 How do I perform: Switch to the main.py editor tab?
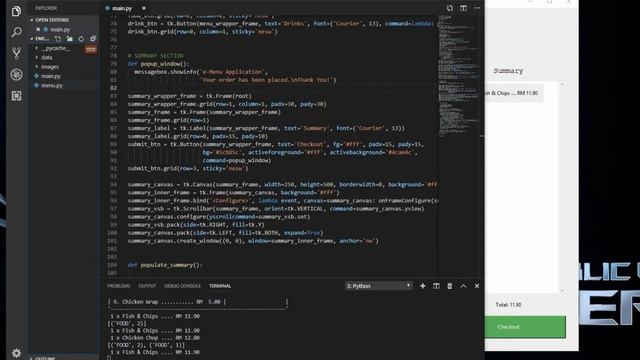point(122,8)
